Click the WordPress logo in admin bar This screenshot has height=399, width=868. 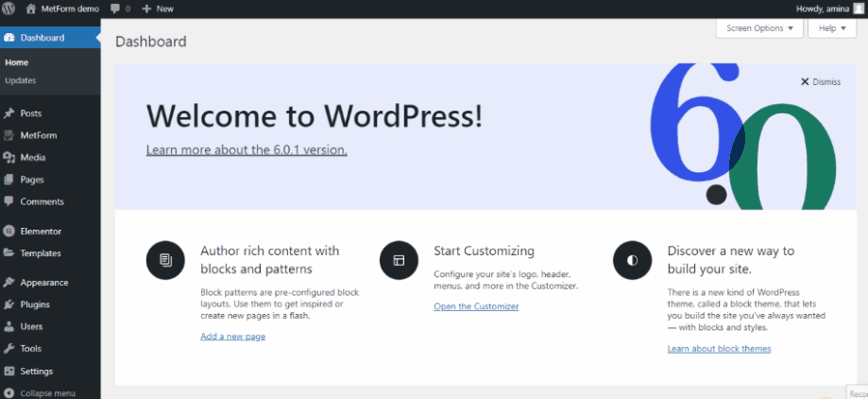(9, 9)
